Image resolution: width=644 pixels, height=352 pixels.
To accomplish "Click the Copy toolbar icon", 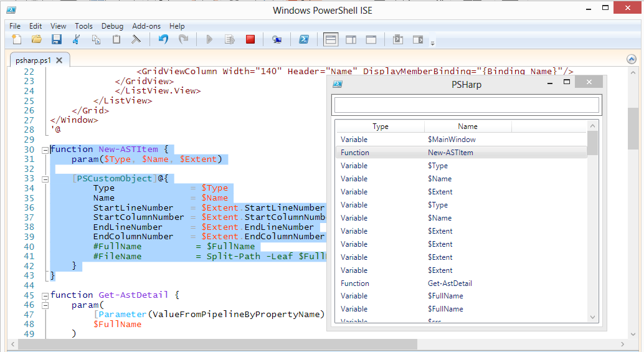I will (x=96, y=39).
